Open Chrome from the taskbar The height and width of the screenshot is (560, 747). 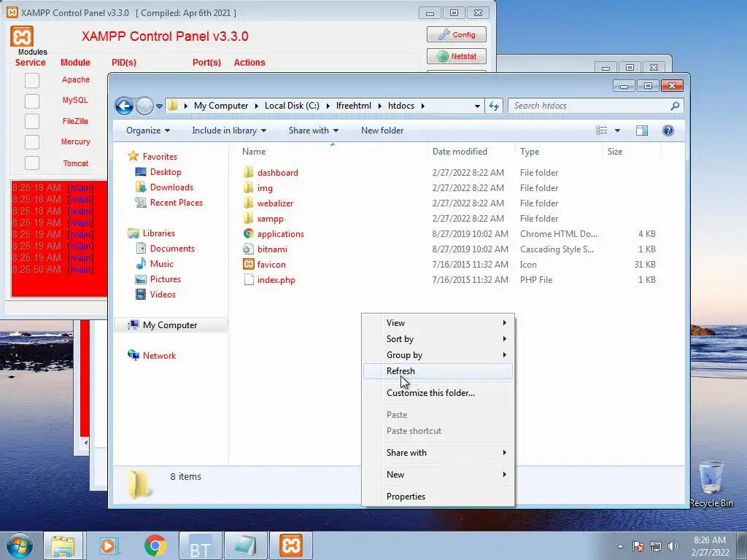(155, 545)
